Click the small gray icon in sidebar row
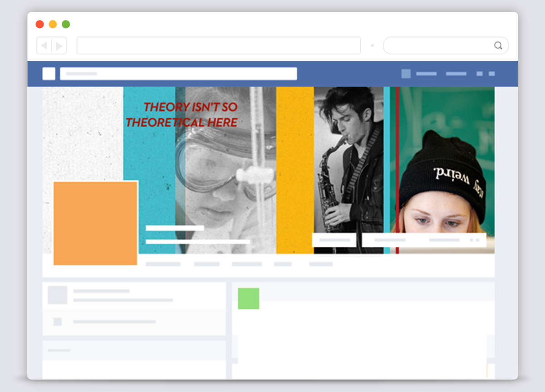The image size is (545, 392). tap(57, 322)
